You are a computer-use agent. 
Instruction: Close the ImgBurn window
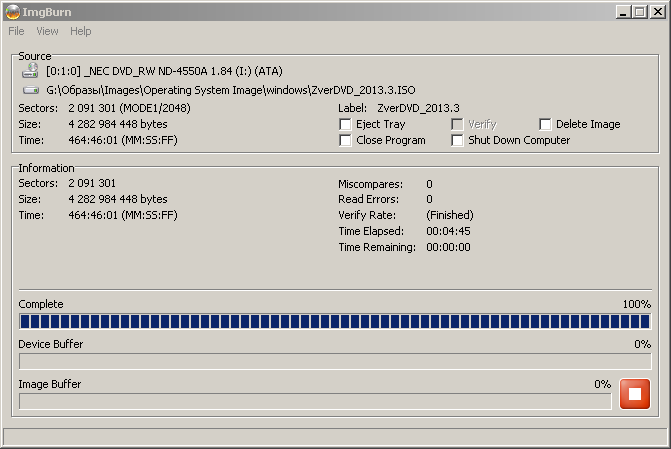coord(657,12)
